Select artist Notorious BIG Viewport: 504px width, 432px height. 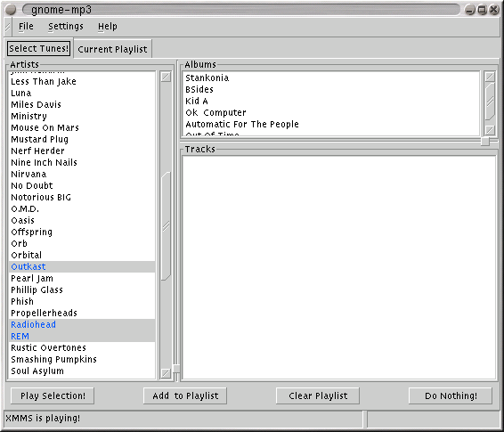(82, 198)
